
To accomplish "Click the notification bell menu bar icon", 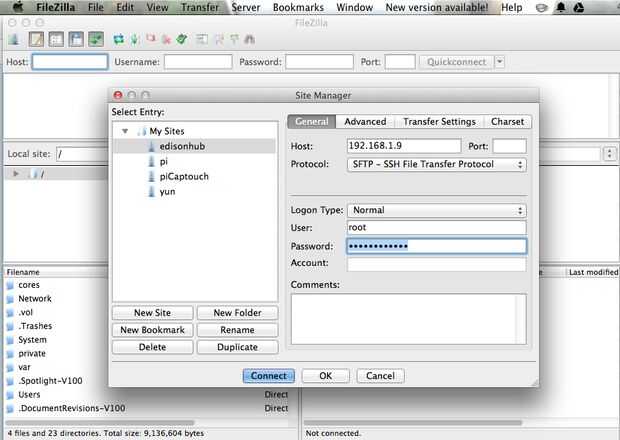I will (x=561, y=7).
